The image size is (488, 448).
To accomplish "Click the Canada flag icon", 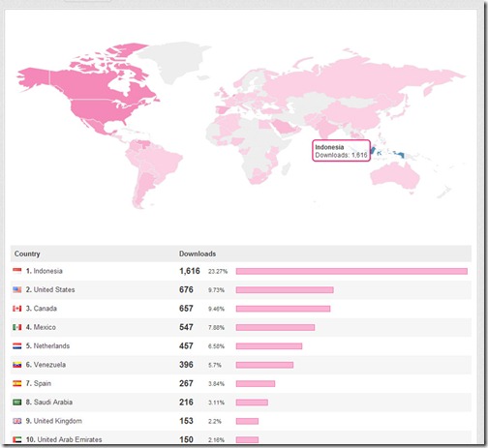I will (17, 309).
